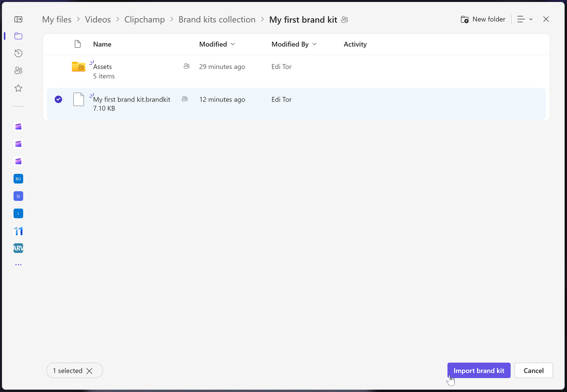567x392 pixels.
Task: Open the view layout dropdown chevron
Action: point(530,19)
